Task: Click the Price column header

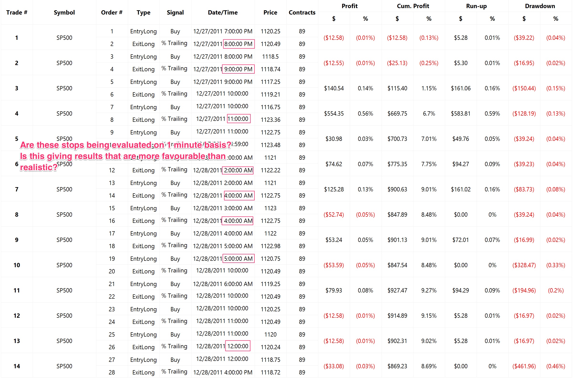Action: point(270,13)
